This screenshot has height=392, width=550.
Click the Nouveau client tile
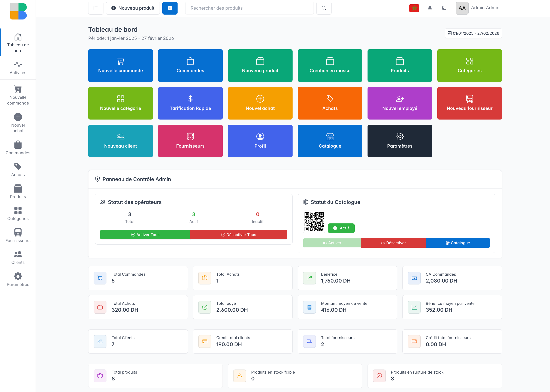pyautogui.click(x=120, y=141)
